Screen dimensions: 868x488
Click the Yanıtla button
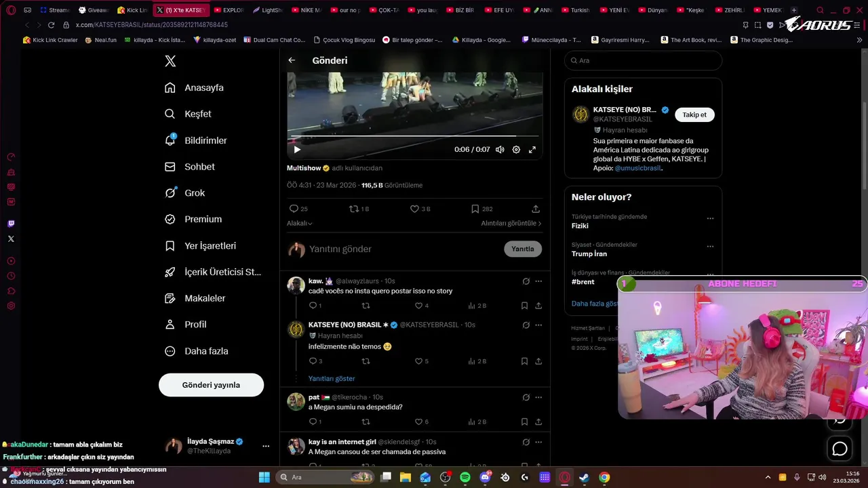(x=523, y=249)
